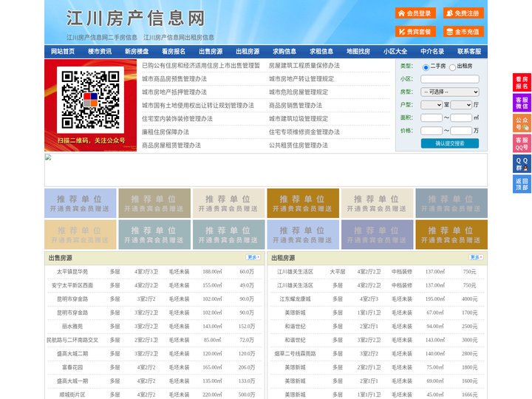Click the 小区 name input field
This screenshot has width=532, height=399.
click(450, 79)
